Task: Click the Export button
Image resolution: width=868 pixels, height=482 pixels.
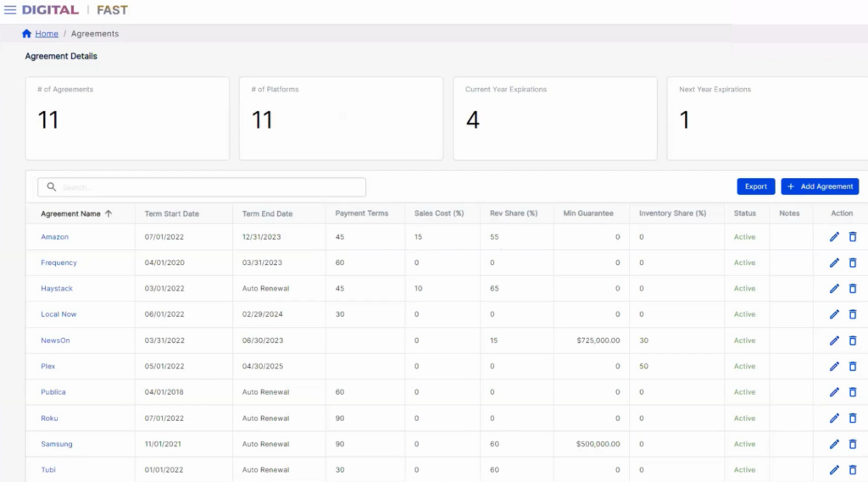Action: (x=755, y=186)
